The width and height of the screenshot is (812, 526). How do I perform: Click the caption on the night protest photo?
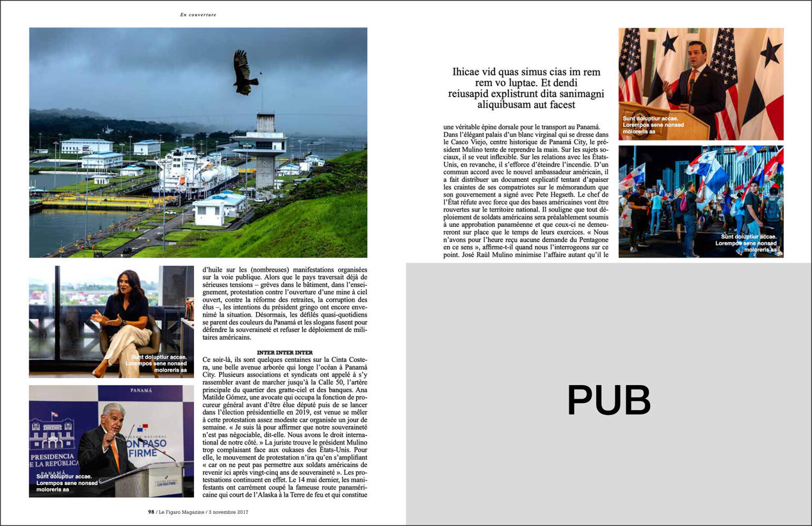pos(746,243)
